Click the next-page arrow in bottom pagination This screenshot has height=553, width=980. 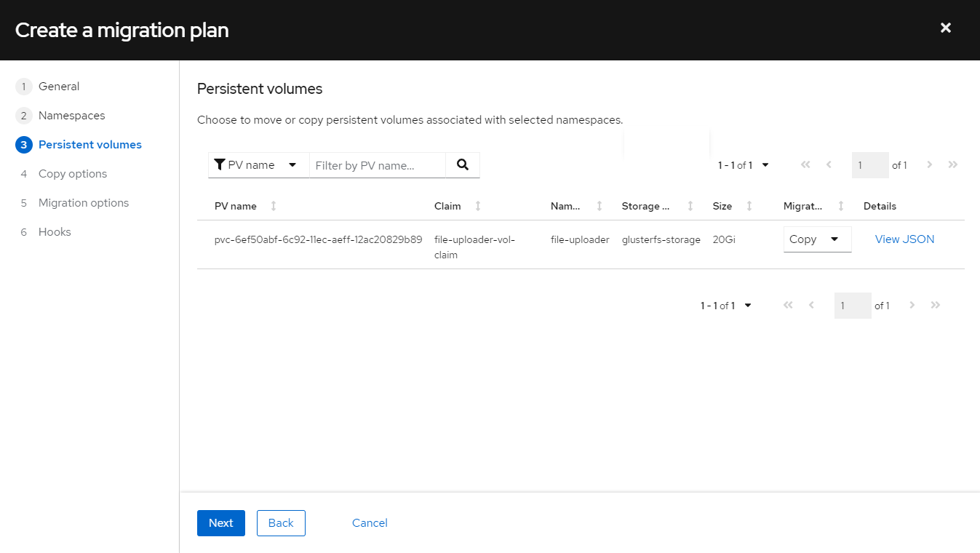click(x=912, y=305)
